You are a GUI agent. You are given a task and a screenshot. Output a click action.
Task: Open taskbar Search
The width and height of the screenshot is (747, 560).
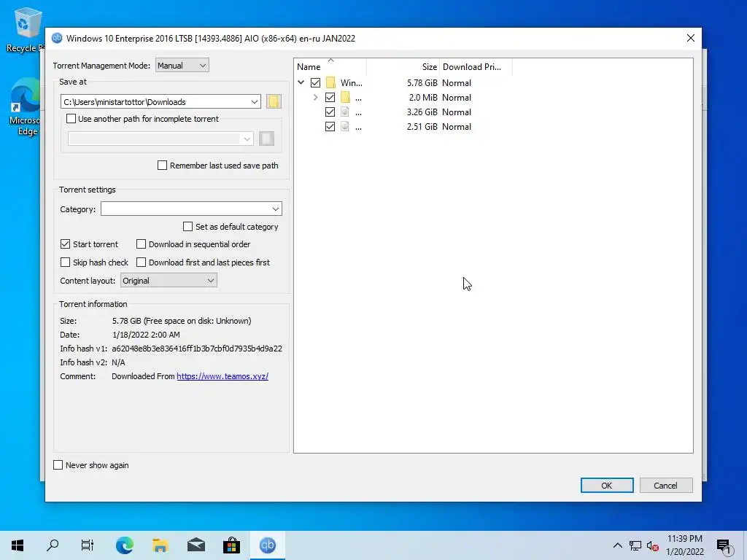(53, 545)
